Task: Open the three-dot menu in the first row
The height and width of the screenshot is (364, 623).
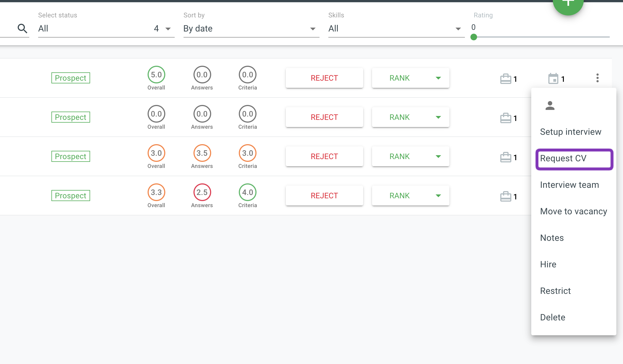Action: [x=597, y=78]
